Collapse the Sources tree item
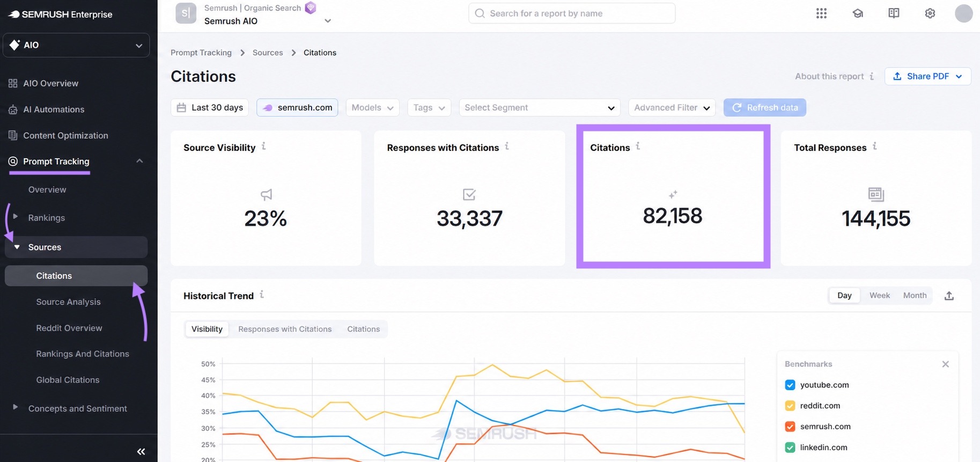 pyautogui.click(x=17, y=247)
